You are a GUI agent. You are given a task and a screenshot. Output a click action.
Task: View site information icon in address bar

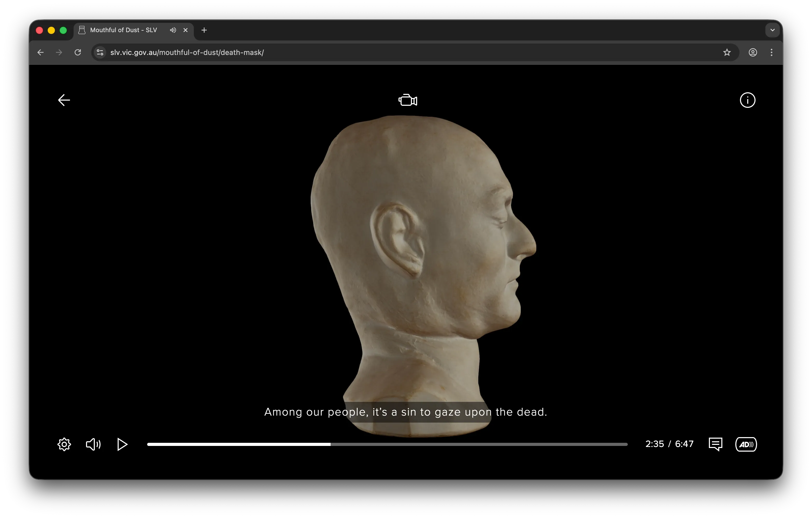(x=100, y=52)
